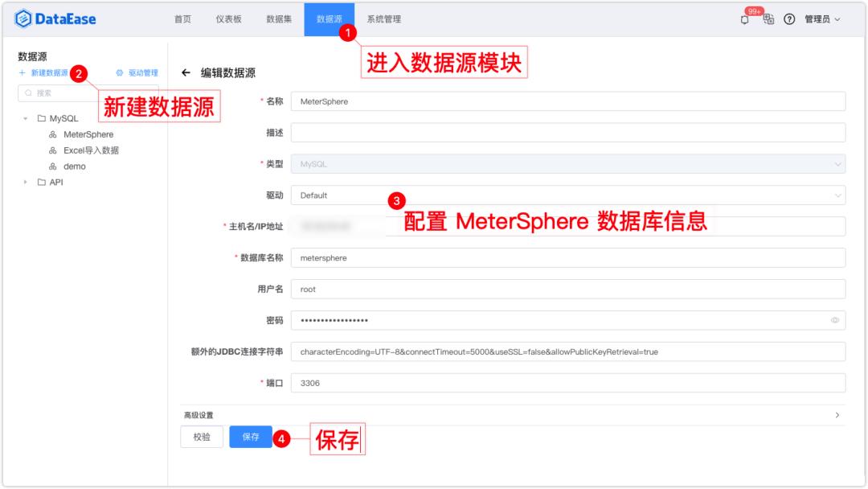This screenshot has width=868, height=489.
Task: Select the MeterSphere datasource icon in tree
Action: (52, 134)
